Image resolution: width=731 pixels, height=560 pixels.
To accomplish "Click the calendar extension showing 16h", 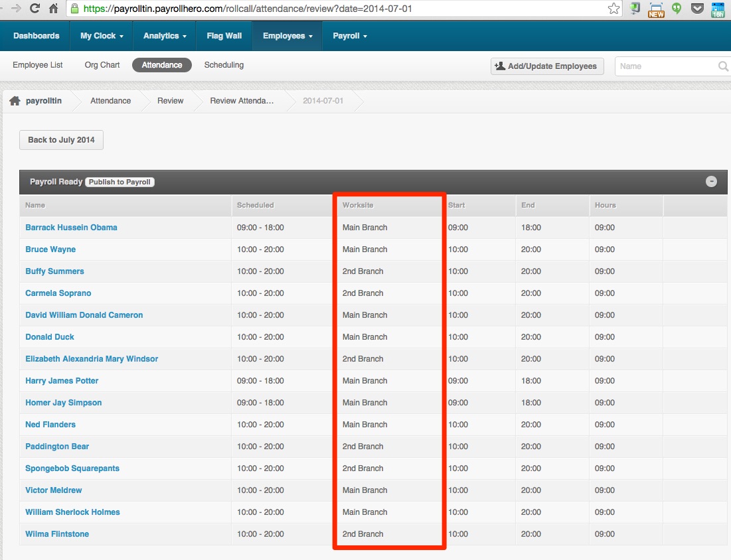I will (x=718, y=9).
